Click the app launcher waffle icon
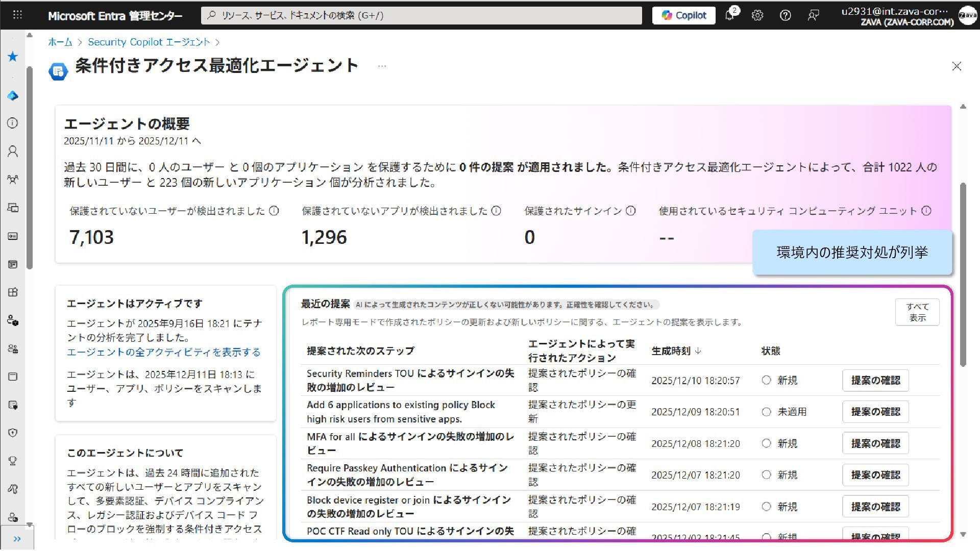 (17, 15)
